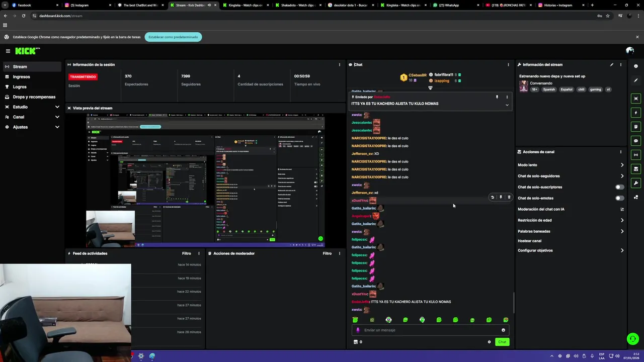Open chat settings gear icon
This screenshot has height=362, width=644.
489,342
